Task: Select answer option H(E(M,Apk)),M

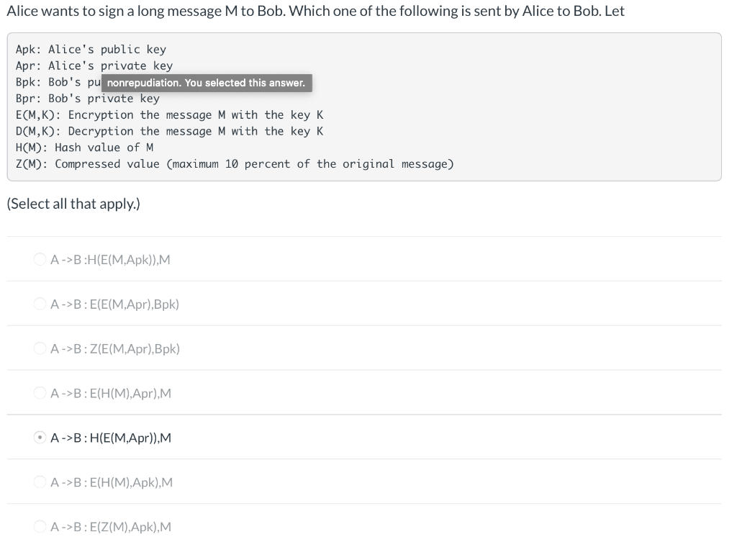Action: point(40,258)
